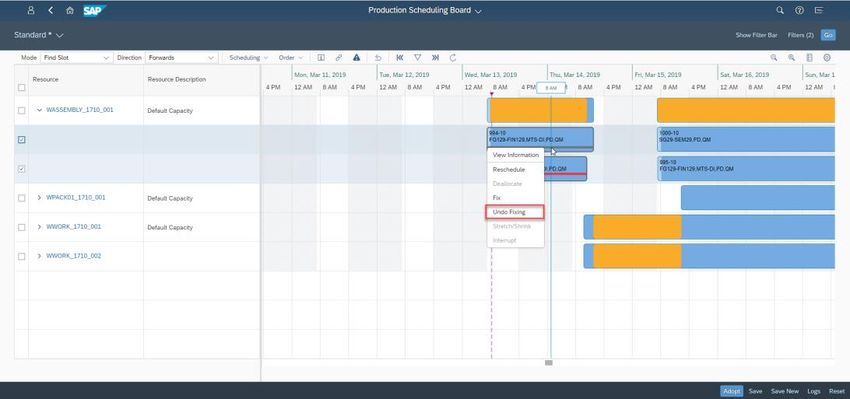Jump to chart start with double-left arrows
This screenshot has width=850, height=399.
click(400, 57)
